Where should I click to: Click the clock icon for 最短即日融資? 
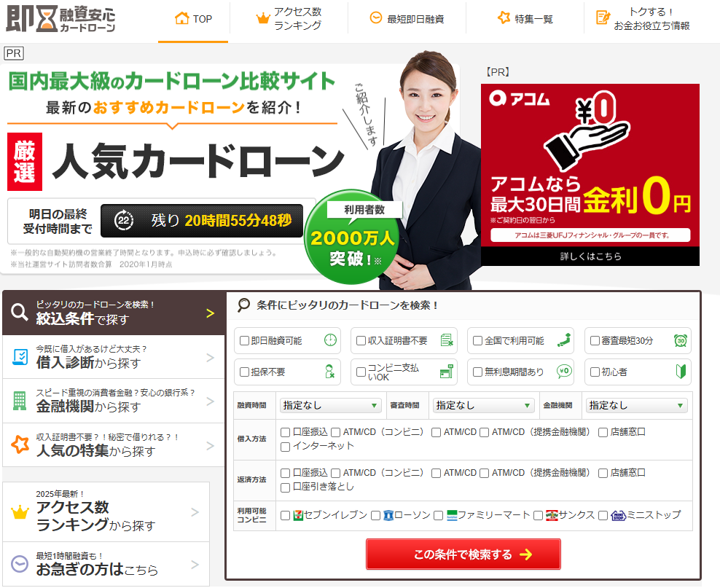click(x=376, y=18)
